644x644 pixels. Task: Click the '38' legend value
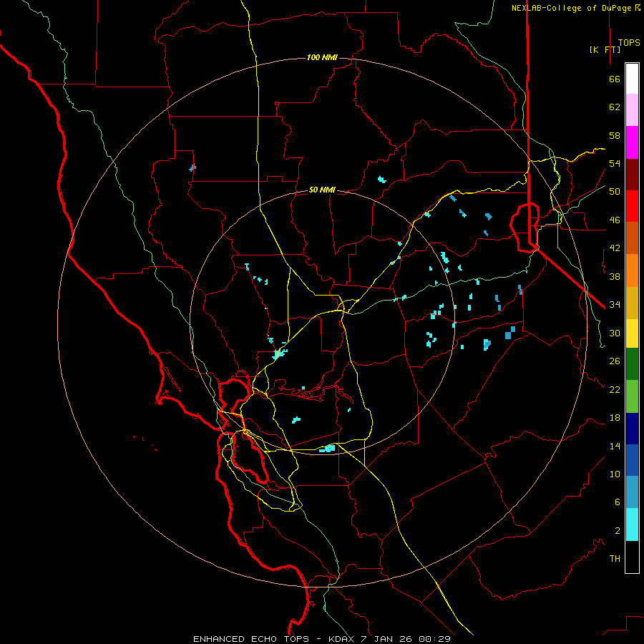[615, 276]
